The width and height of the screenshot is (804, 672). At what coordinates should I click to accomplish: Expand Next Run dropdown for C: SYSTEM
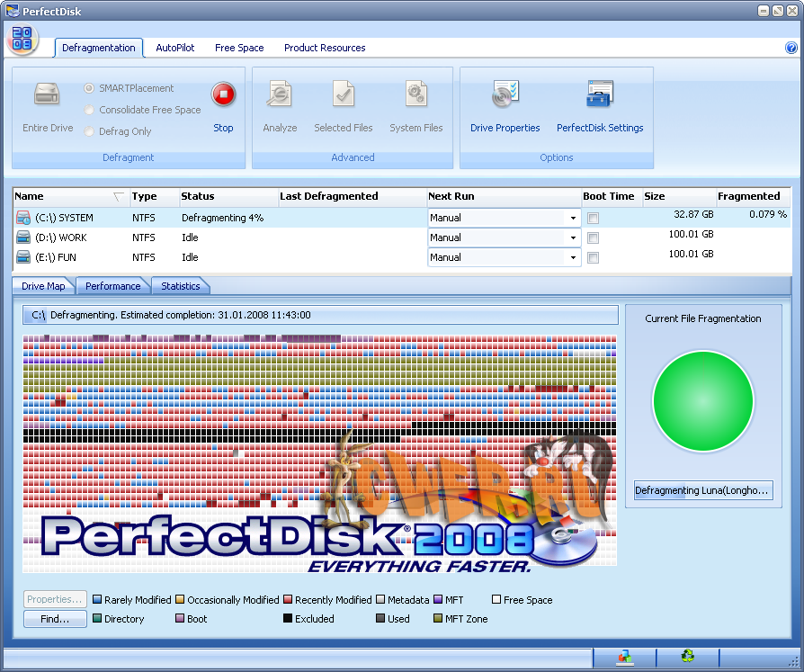[x=573, y=219]
